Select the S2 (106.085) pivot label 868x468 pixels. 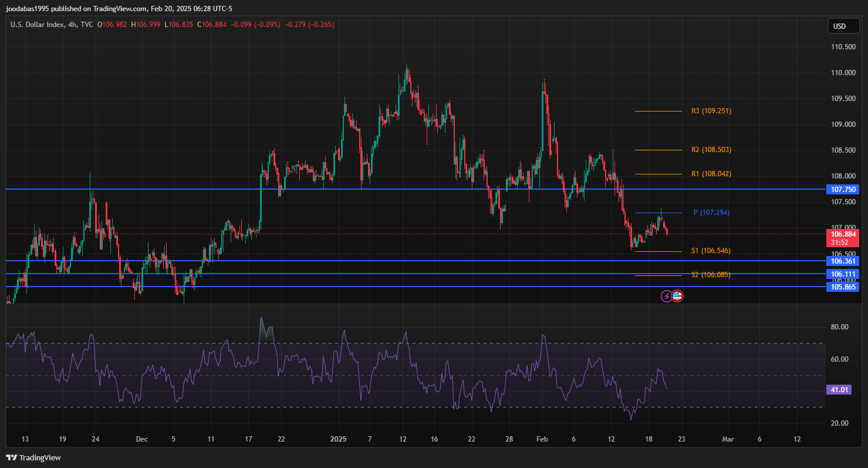click(711, 274)
